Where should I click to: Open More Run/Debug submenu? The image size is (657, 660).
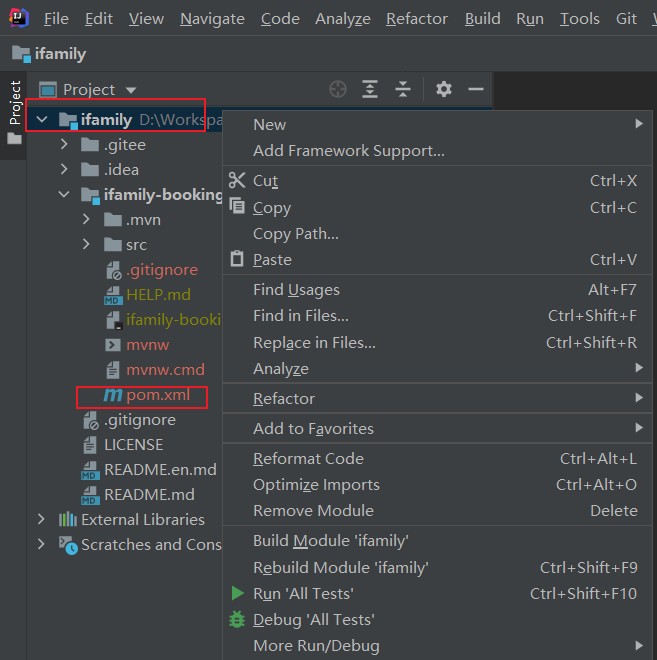(x=437, y=645)
